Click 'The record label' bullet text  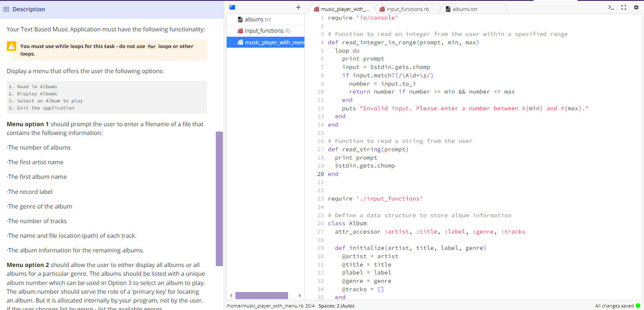(30, 192)
